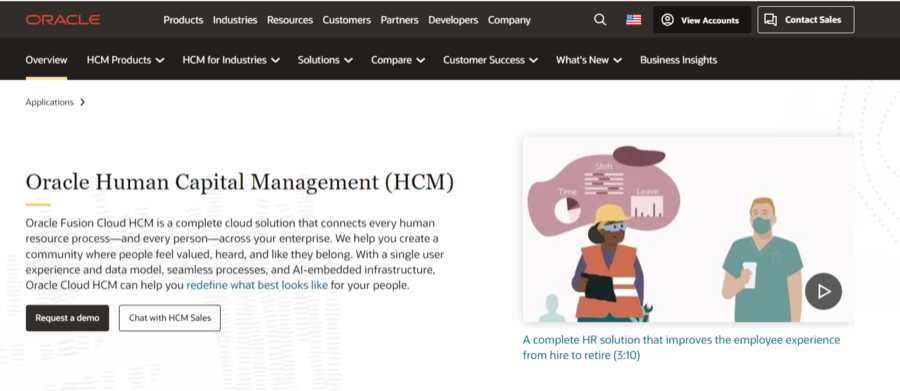
Task: Click Contact Sales button
Action: [805, 20]
